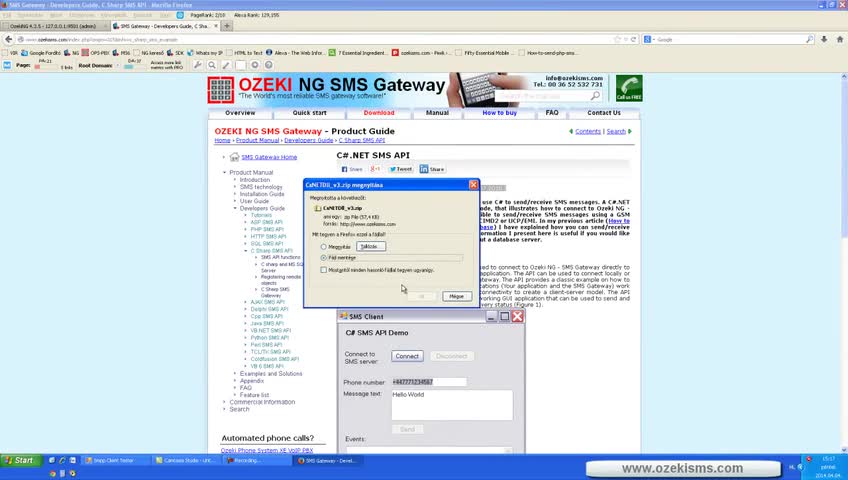Expand the User Guide tree arrow
848x480 pixels.
tap(235, 201)
